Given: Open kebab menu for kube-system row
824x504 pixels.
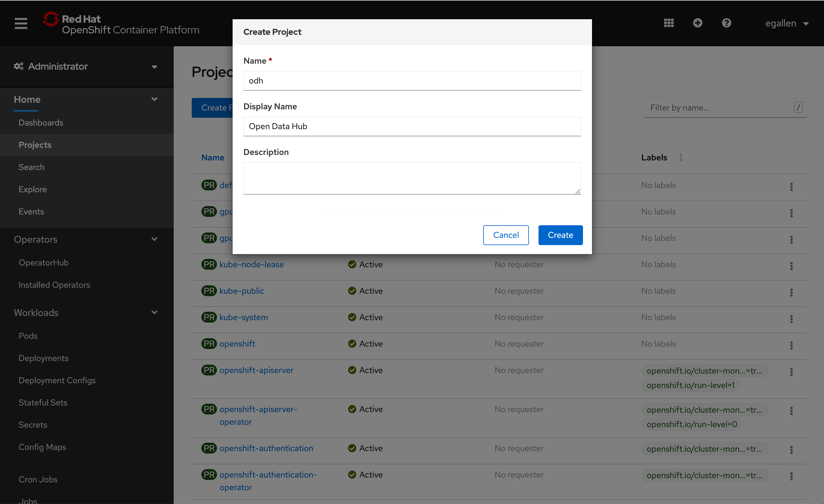Looking at the screenshot, I should [x=792, y=319].
